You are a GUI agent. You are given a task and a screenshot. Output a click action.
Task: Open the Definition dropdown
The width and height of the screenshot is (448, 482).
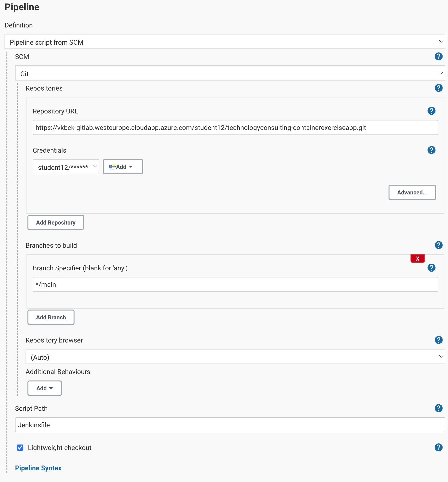(x=224, y=42)
